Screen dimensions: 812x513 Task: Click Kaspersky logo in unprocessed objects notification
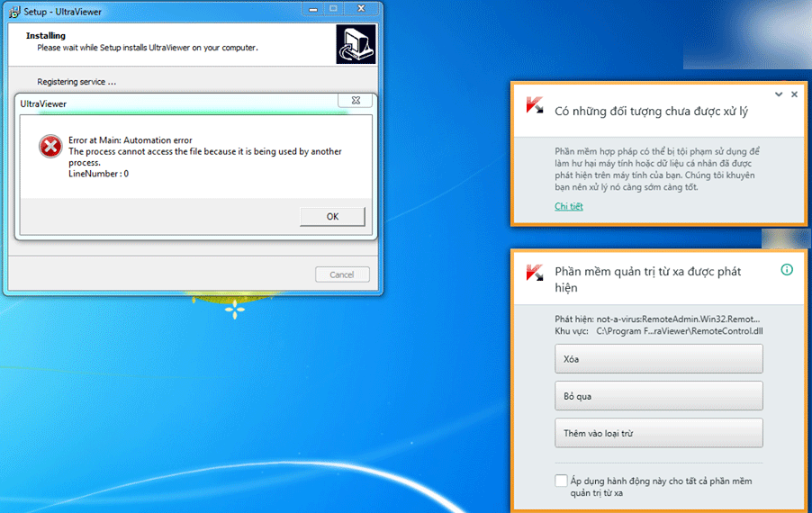point(535,105)
